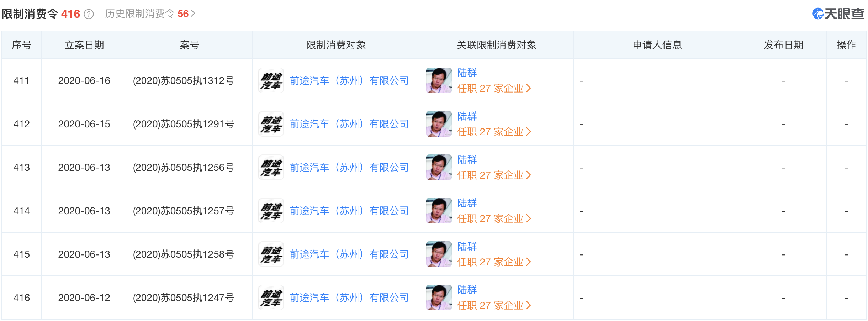The image size is (868, 321).
Task: Open the portrait thumbnail in row 415
Action: tap(439, 254)
